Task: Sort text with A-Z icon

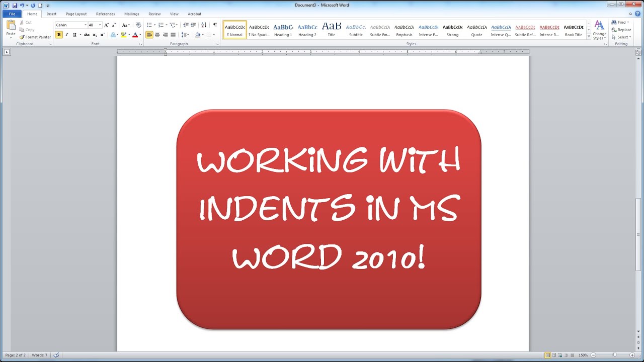Action: point(204,25)
